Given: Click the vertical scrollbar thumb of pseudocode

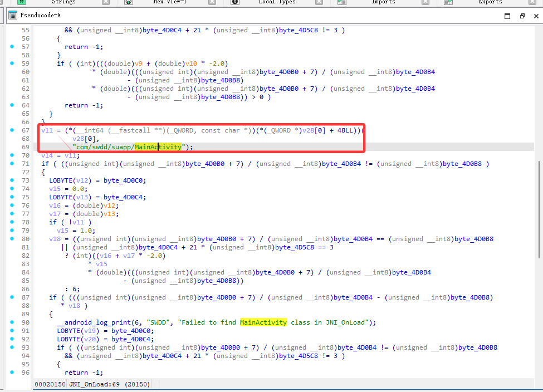Looking at the screenshot, I should (x=539, y=209).
